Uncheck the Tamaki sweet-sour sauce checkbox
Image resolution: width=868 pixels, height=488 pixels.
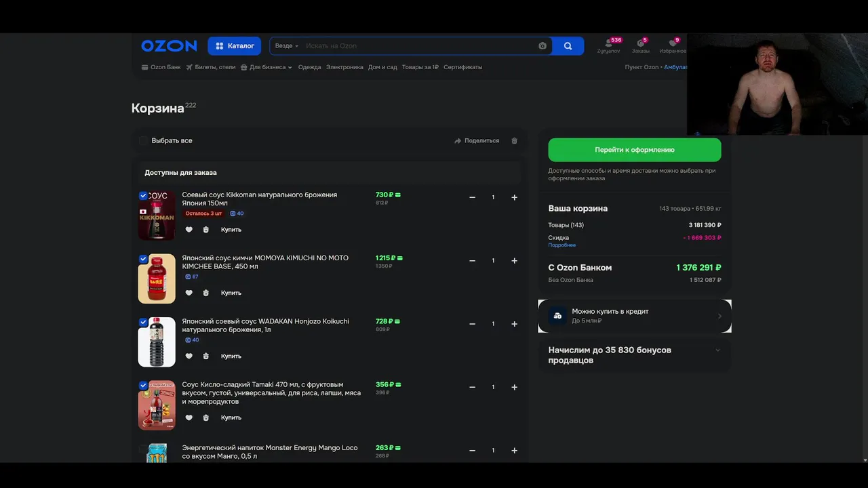click(143, 385)
